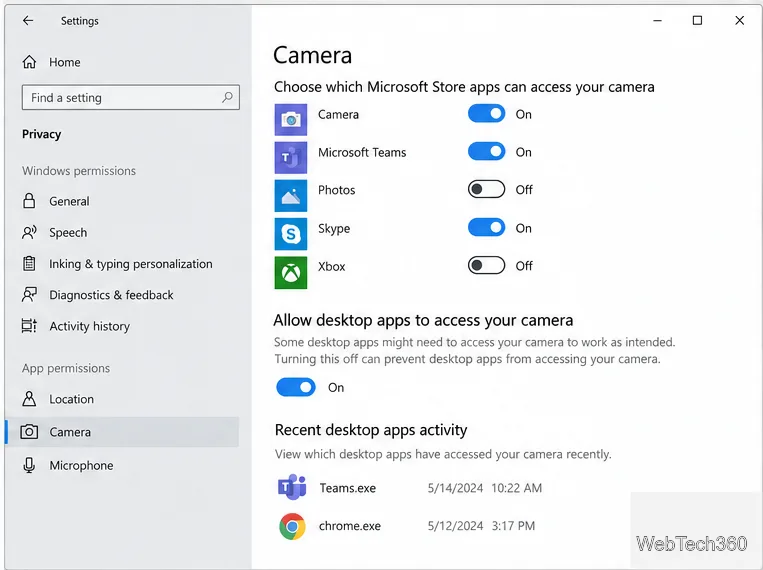Close the Settings window
This screenshot has height=570, width=763.
tap(740, 20)
